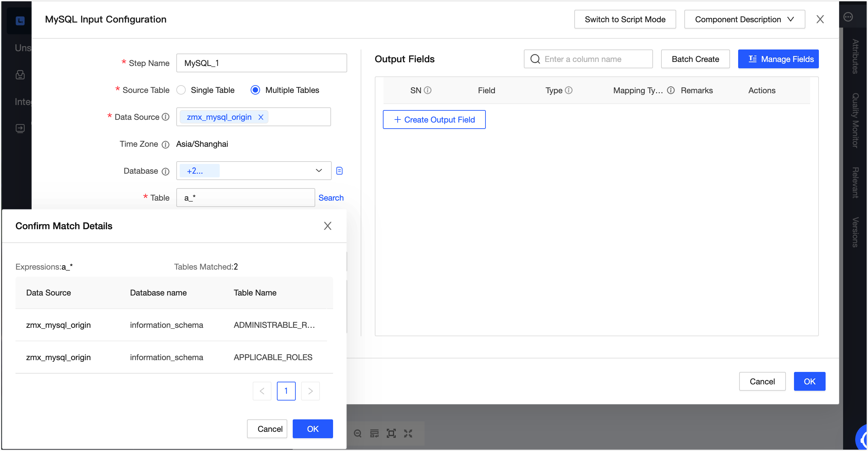Click the more options ellipsis icon top right
The height and width of the screenshot is (451, 868).
point(848,16)
